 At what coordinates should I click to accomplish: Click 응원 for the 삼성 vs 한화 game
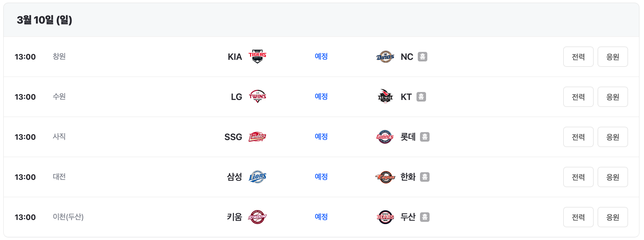pos(612,177)
